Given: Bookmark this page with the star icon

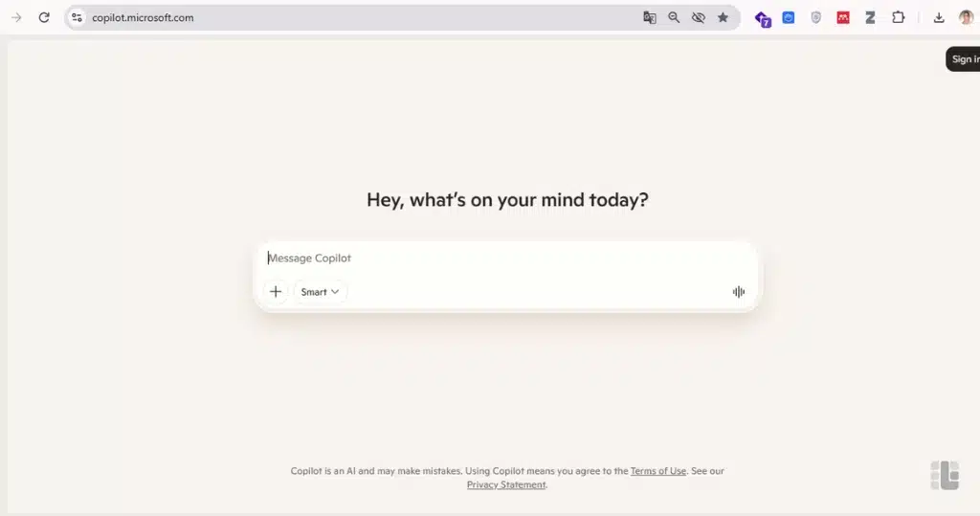Looking at the screenshot, I should (x=723, y=17).
